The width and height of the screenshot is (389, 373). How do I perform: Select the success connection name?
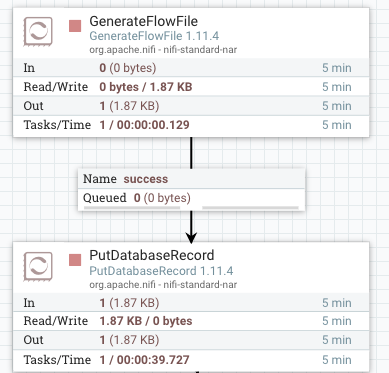(x=146, y=179)
